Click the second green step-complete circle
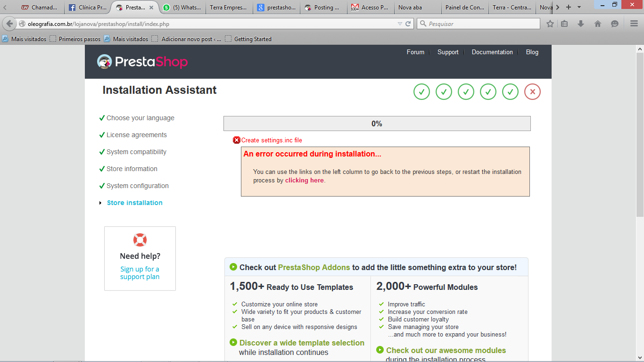 (x=444, y=91)
